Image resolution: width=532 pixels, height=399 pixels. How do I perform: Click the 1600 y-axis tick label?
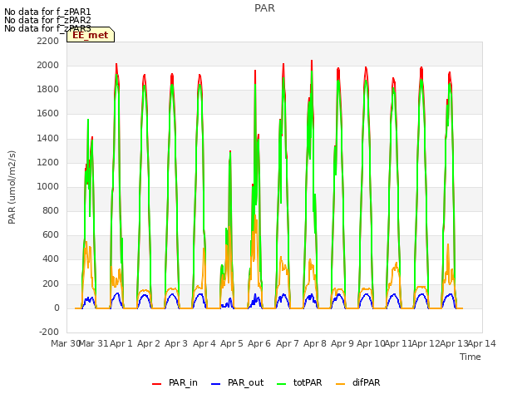coord(48,114)
